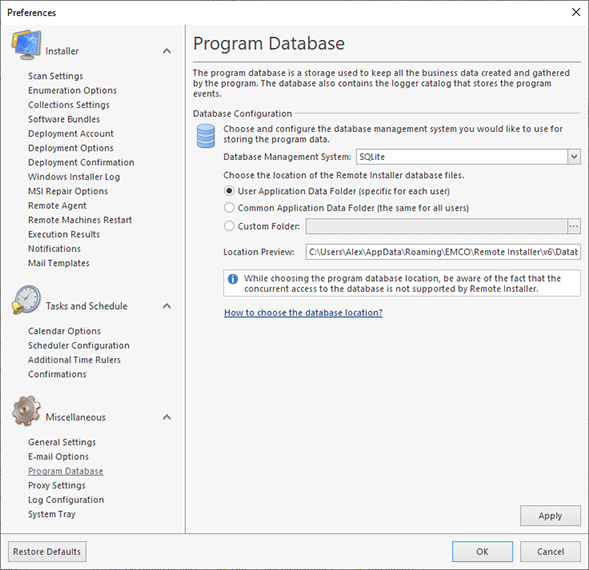Select Execution Results page
The image size is (589, 570).
[64, 234]
